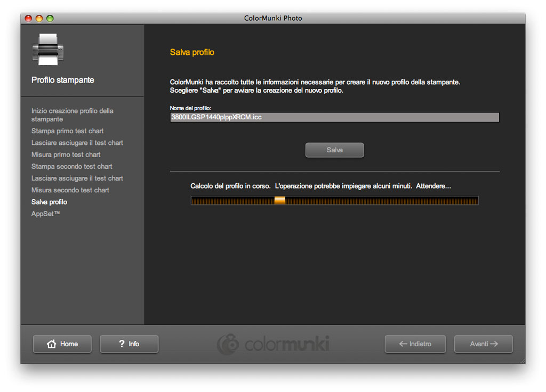Select "Misura secondo test chart" step
The height and width of the screenshot is (392, 546).
click(70, 190)
